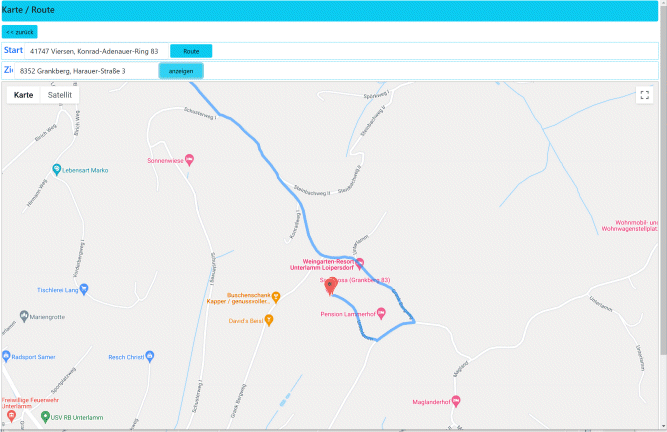Open Tischlerei Lang shop pin

[x=84, y=289]
